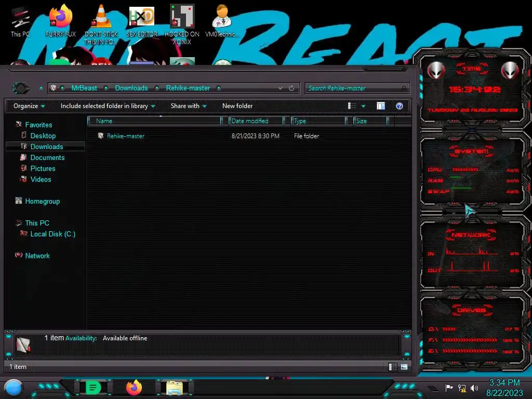Click the refresh icon in address bar
The width and height of the screenshot is (532, 399).
coord(291,88)
